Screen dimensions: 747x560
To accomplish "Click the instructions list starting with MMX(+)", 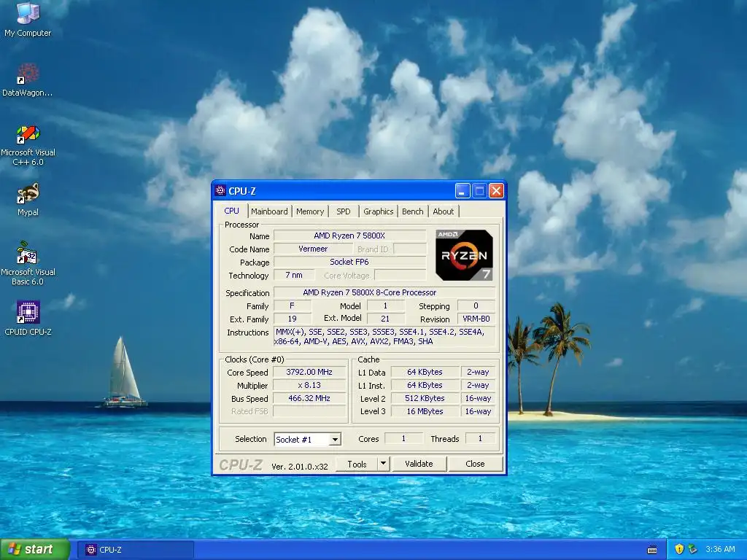I will pyautogui.click(x=384, y=337).
